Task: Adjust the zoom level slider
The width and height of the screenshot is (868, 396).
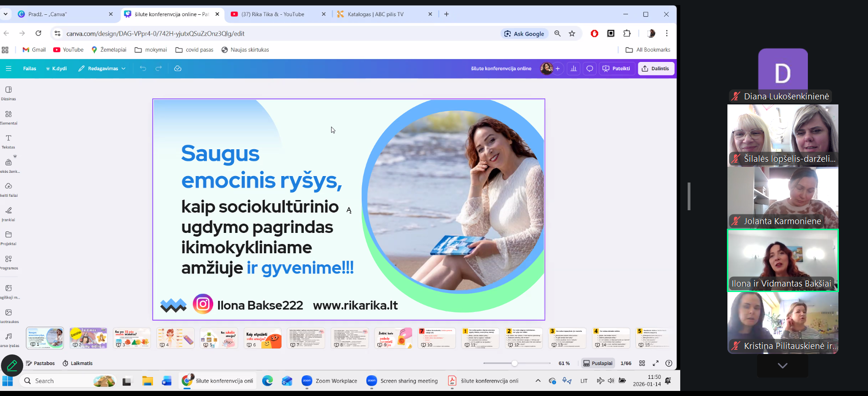Action: [x=514, y=363]
